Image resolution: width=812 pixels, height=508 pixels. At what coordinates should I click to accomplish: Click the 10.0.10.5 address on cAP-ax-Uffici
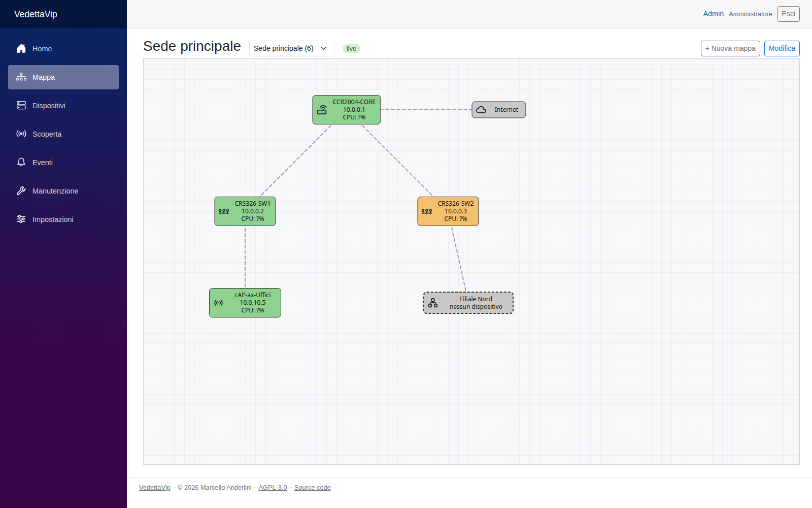point(253,303)
